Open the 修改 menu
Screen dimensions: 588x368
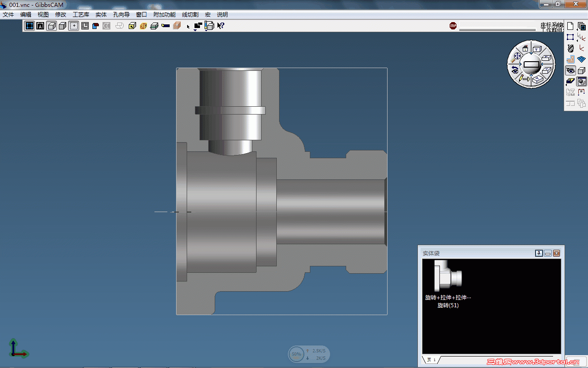point(61,15)
